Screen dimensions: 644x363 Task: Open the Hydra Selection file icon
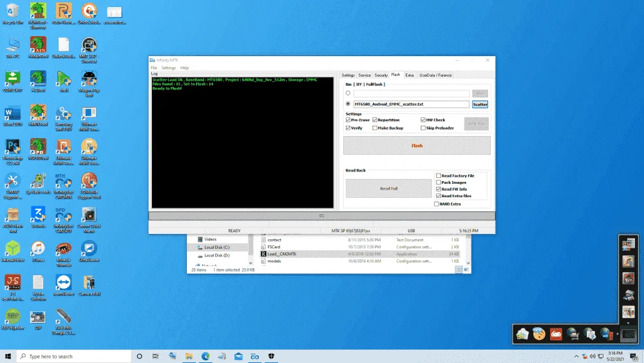tap(38, 288)
